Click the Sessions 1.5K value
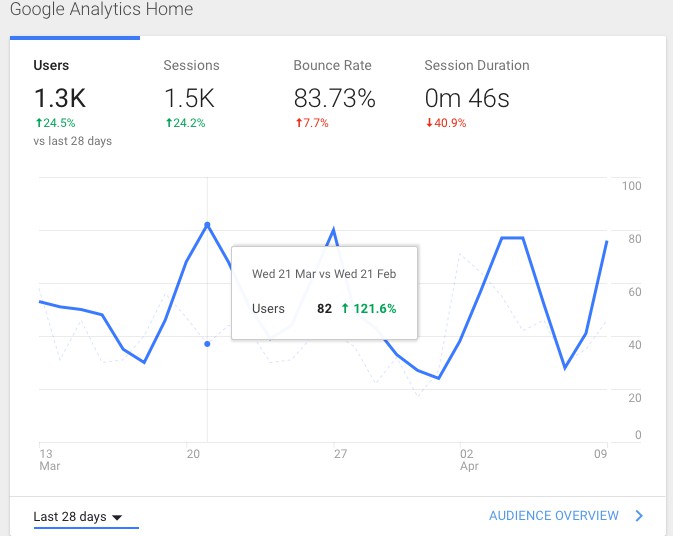This screenshot has width=673, height=536. click(189, 98)
